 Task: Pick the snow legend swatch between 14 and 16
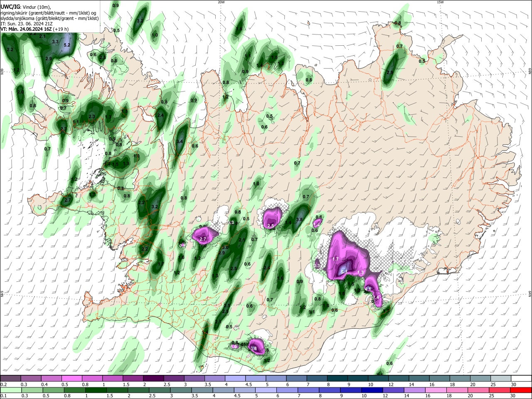[x=419, y=378]
